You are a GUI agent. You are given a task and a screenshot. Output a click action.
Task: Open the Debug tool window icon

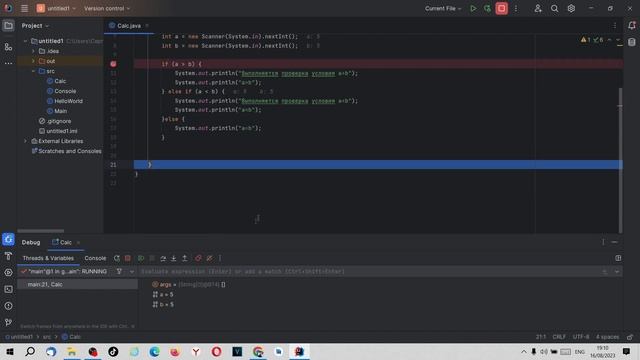(x=8, y=239)
